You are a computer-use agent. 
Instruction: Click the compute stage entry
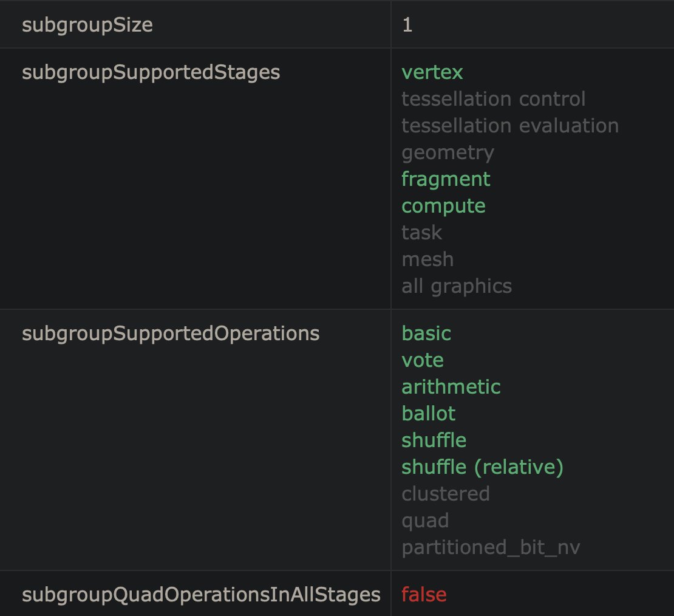pyautogui.click(x=444, y=207)
